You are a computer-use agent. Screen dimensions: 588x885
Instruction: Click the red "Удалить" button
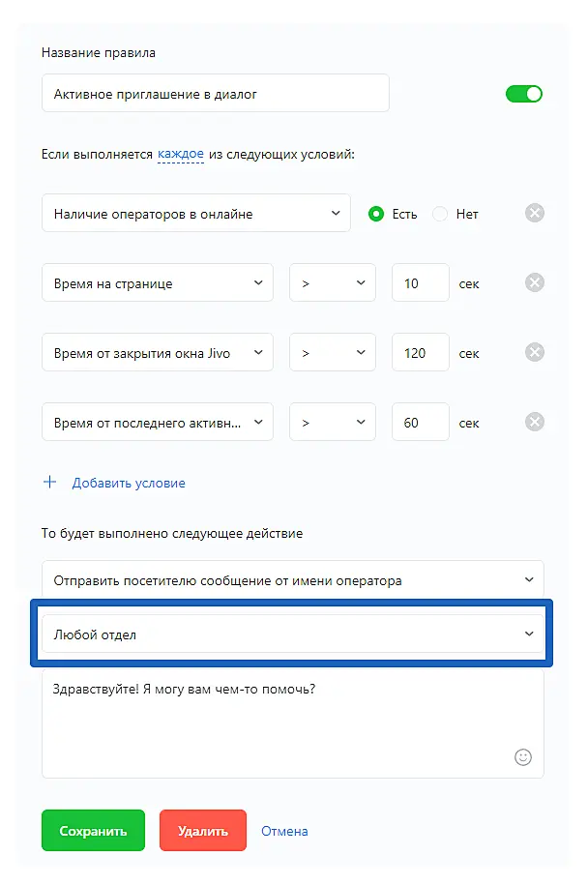202,831
